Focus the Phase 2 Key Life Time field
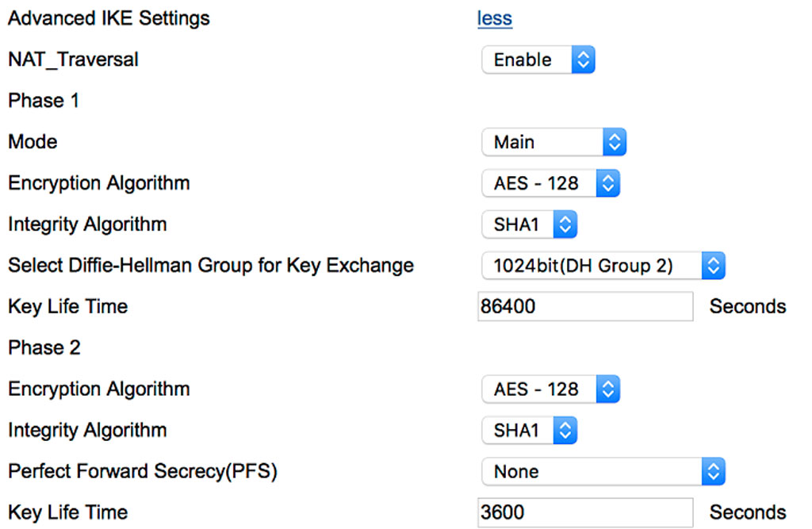The image size is (812, 529). pos(585,513)
